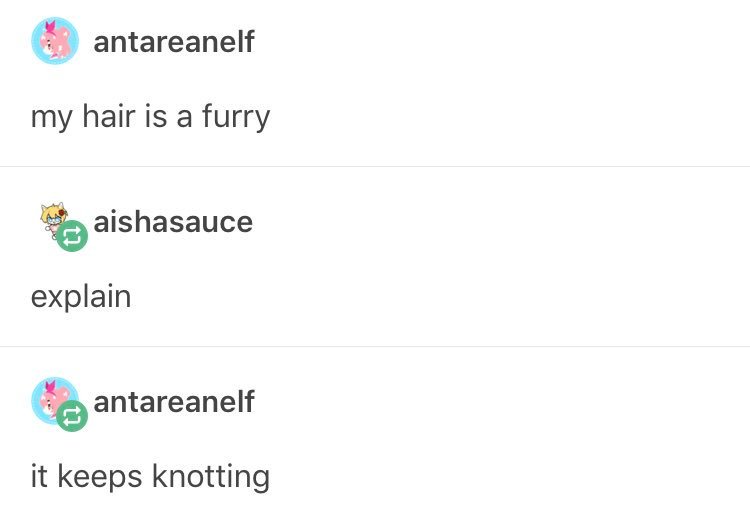Screen dimensions: 750x519
Task: Click the 'it keeps knotting' reply text
Action: click(x=150, y=477)
